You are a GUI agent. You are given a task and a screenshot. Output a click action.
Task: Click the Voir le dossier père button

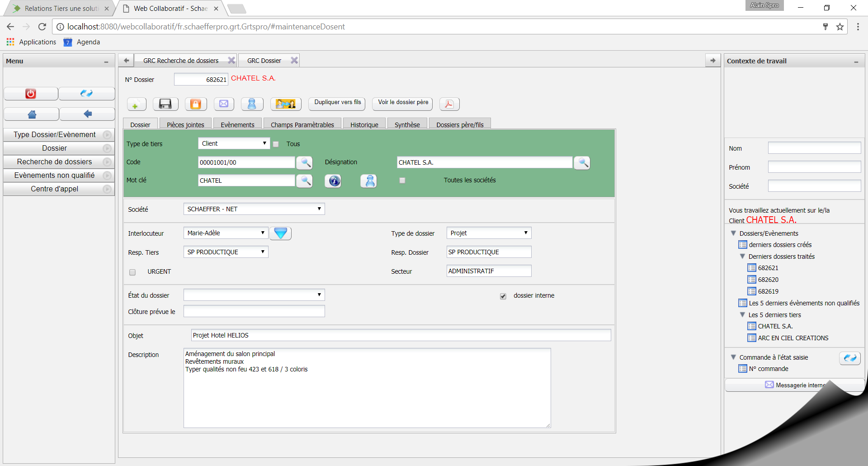click(x=401, y=104)
